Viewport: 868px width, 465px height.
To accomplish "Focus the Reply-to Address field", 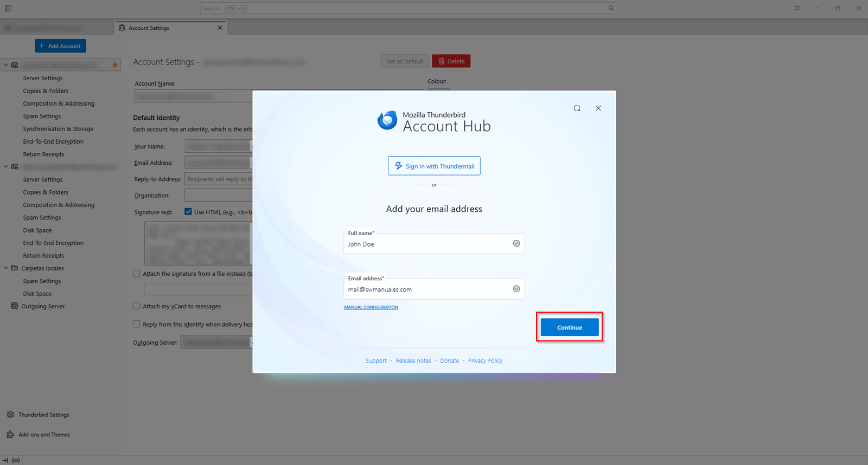I will coord(219,179).
